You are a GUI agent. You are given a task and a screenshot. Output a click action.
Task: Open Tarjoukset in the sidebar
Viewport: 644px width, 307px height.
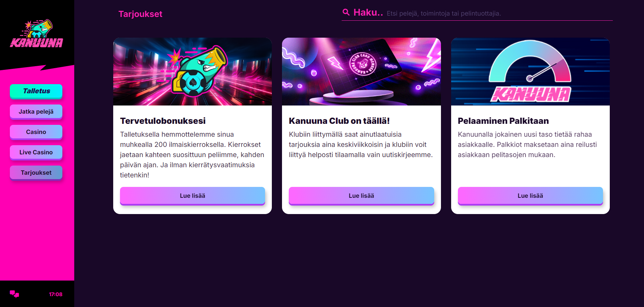(x=36, y=173)
